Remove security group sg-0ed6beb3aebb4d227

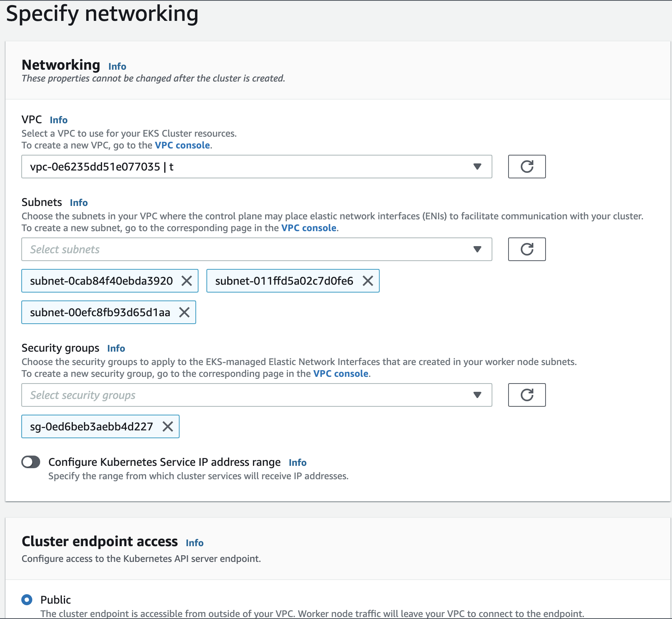(168, 426)
